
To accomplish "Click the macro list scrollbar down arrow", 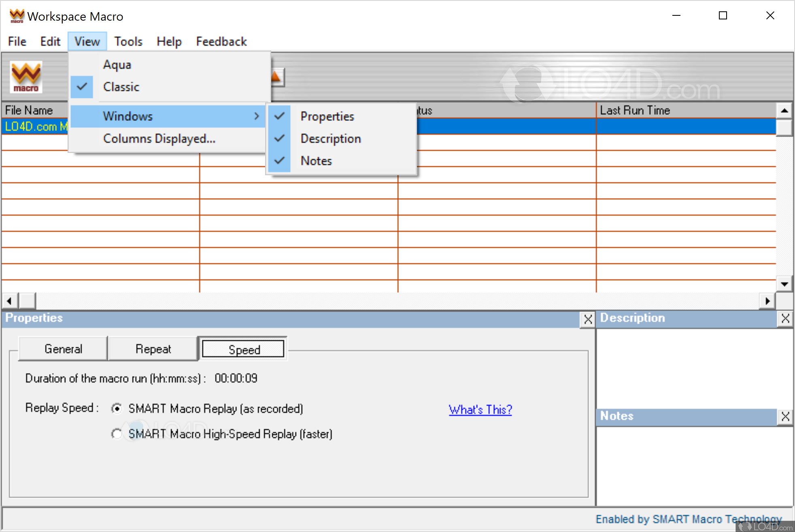I will point(784,283).
